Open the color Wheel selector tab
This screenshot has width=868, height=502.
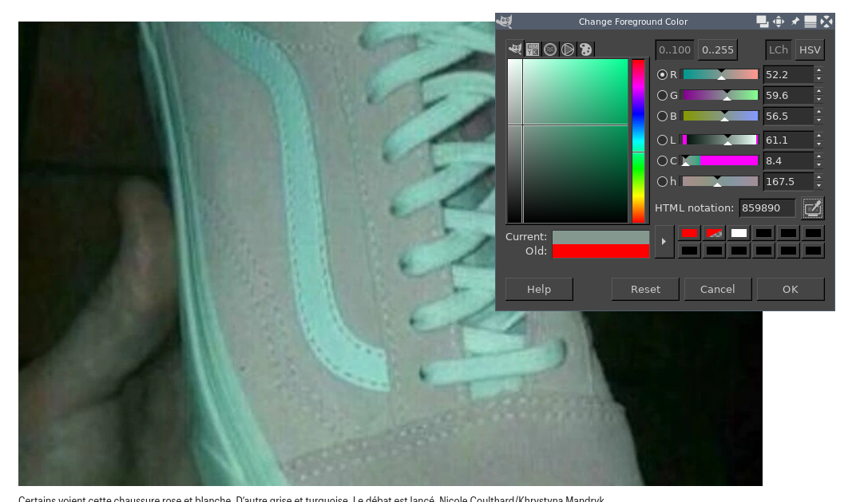[x=568, y=49]
